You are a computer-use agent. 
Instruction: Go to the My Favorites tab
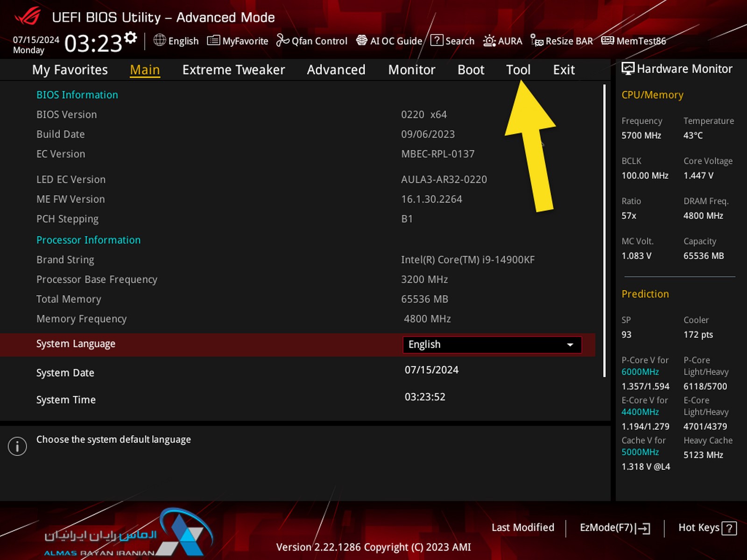pos(70,70)
